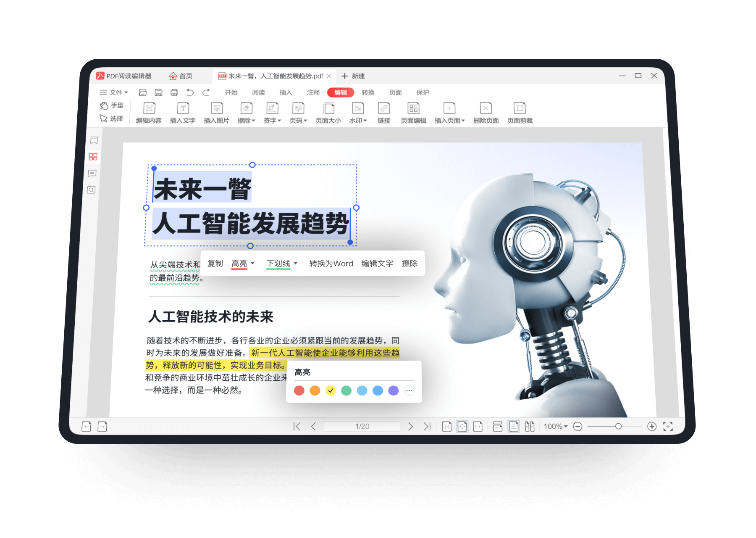The height and width of the screenshot is (538, 756).
Task: Open the zoom 100% dropdown
Action: pyautogui.click(x=556, y=427)
